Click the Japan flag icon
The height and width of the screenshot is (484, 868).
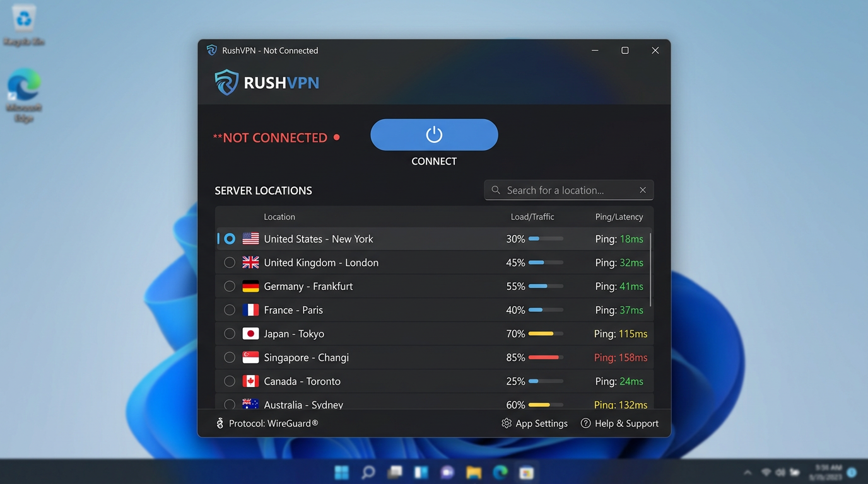click(250, 334)
